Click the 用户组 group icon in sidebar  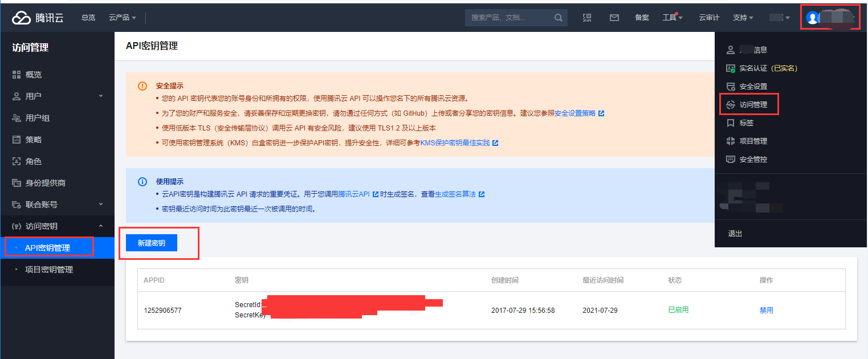click(x=17, y=118)
